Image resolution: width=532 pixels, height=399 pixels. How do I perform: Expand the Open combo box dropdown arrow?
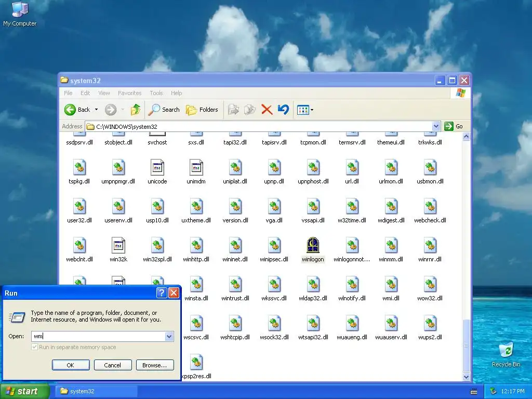[169, 336]
